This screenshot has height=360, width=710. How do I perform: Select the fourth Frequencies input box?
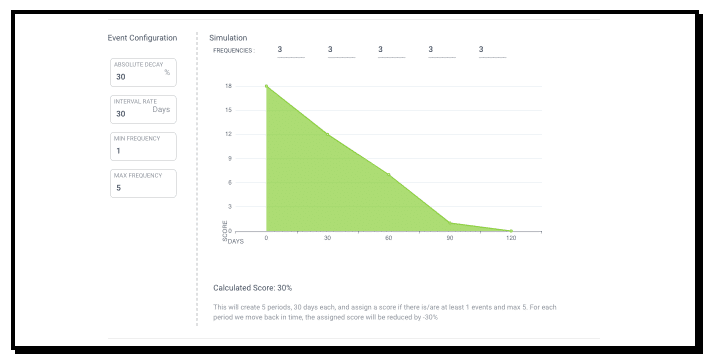tap(442, 50)
